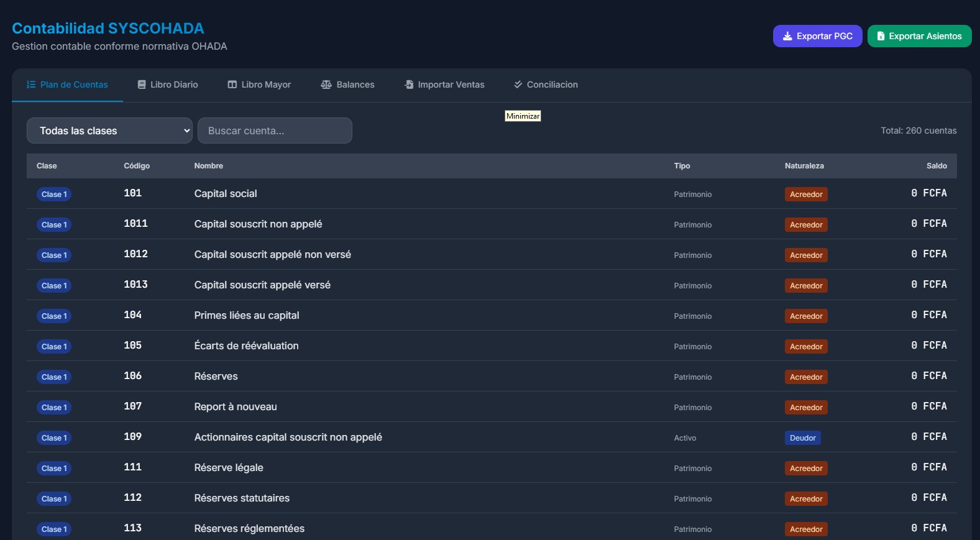Click the Clase 1 badge for account 1011

pyautogui.click(x=54, y=225)
